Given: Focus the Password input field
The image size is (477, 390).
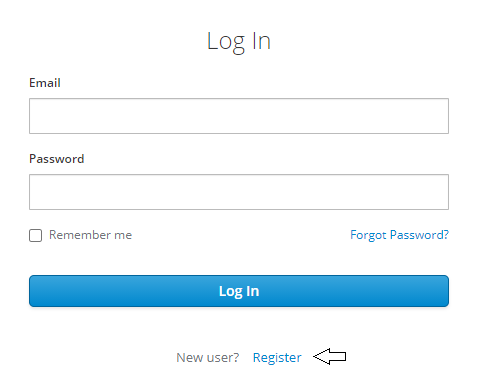Looking at the screenshot, I should tap(239, 192).
